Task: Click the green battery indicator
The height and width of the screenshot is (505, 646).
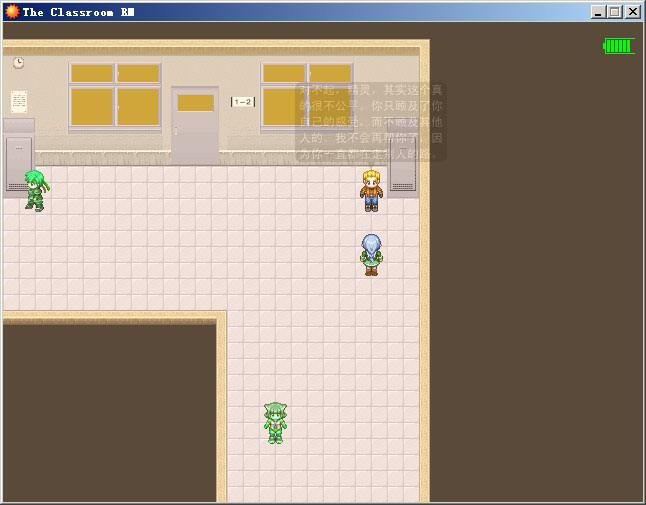Action: tap(619, 46)
